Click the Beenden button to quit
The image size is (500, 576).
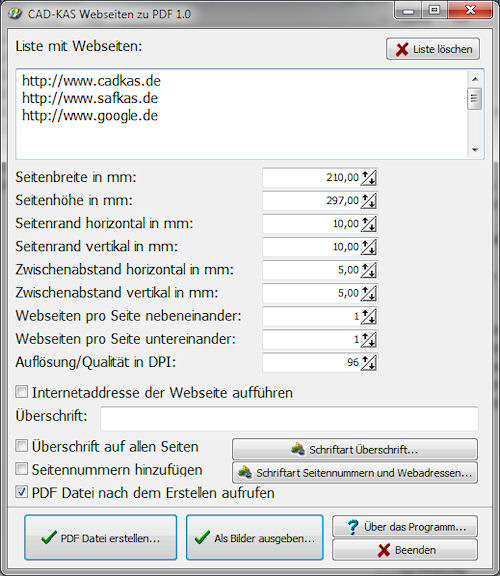405,550
